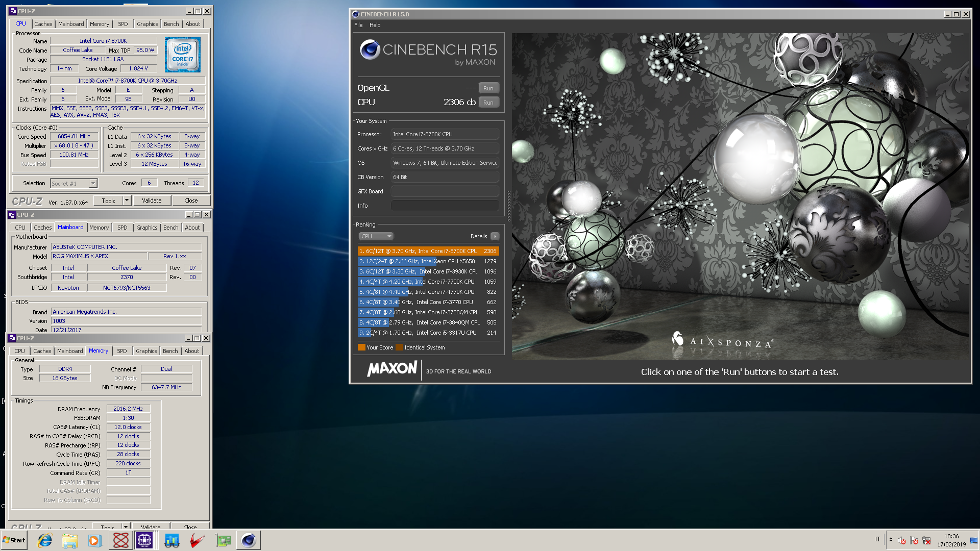Select top ranking row i7-8700K 2306
The image size is (980, 551).
coord(428,251)
